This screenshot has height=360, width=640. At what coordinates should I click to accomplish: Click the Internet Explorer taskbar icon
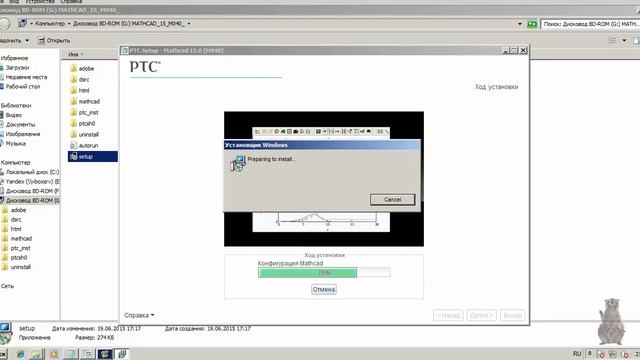[20, 354]
